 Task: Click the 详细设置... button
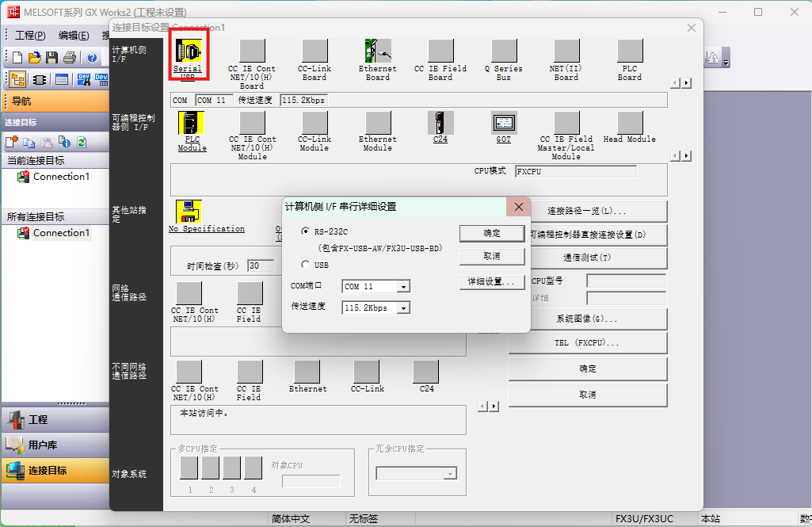click(492, 281)
